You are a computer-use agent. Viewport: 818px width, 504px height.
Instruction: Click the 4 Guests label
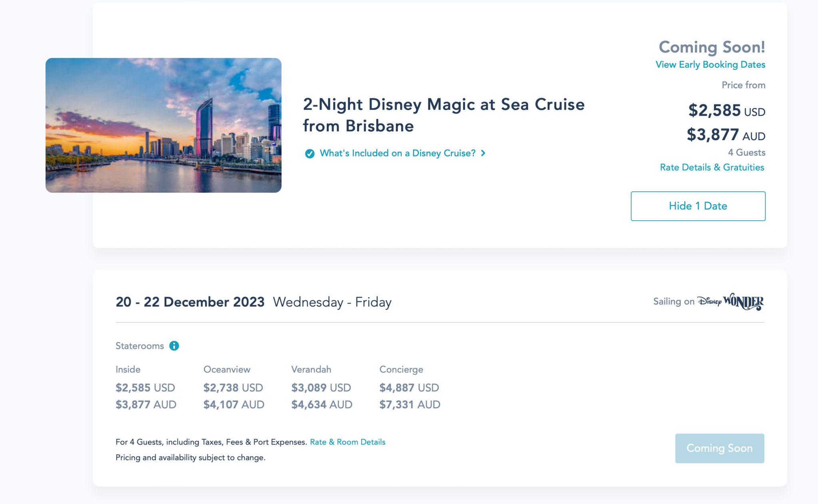[746, 152]
